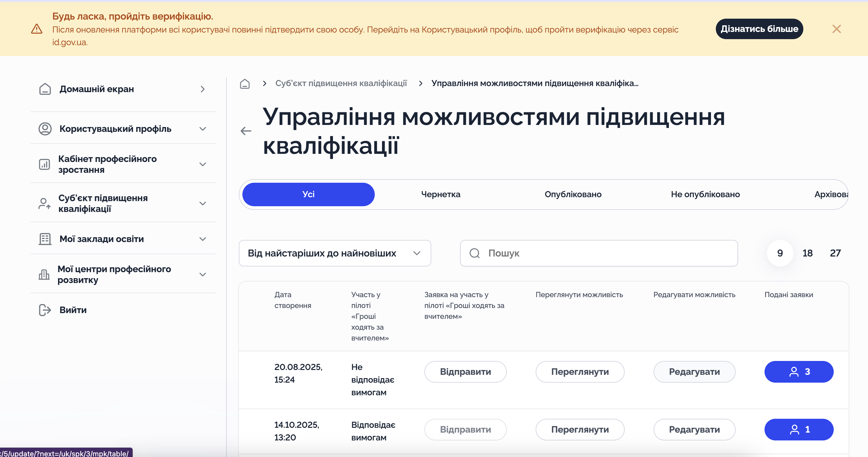Click the search magnifier icon
The image size is (868, 457).
point(475,253)
